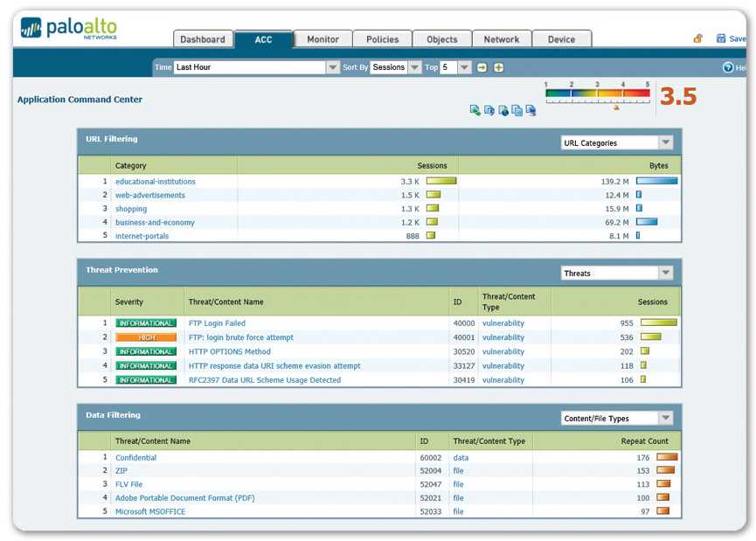This screenshot has height=541, width=756.
Task: Click the padlock commit lock icon
Action: pyautogui.click(x=698, y=38)
